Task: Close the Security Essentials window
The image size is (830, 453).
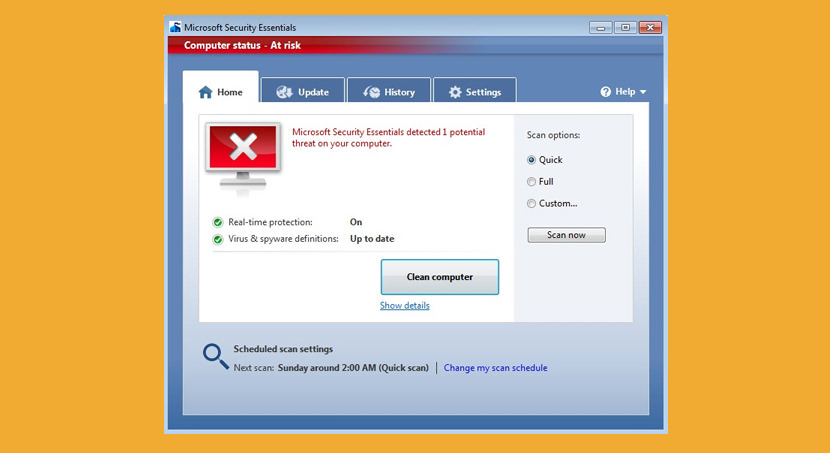Action: click(650, 28)
